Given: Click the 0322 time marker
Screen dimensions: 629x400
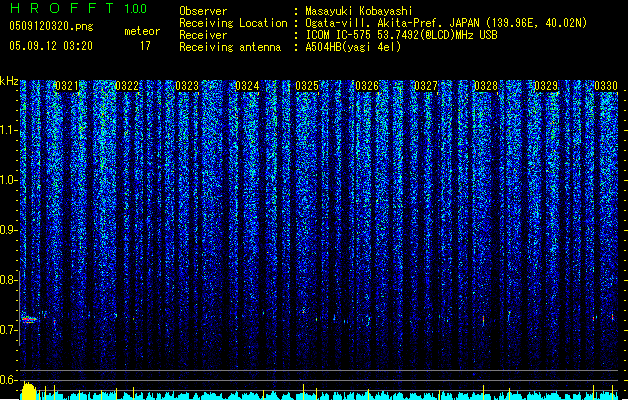Looking at the screenshot, I should (127, 86).
